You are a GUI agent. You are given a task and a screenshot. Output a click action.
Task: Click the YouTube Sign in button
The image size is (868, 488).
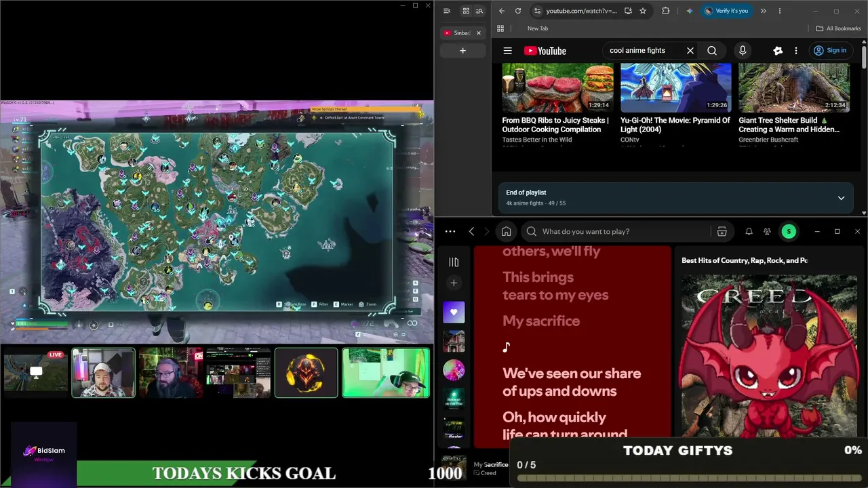(x=830, y=51)
